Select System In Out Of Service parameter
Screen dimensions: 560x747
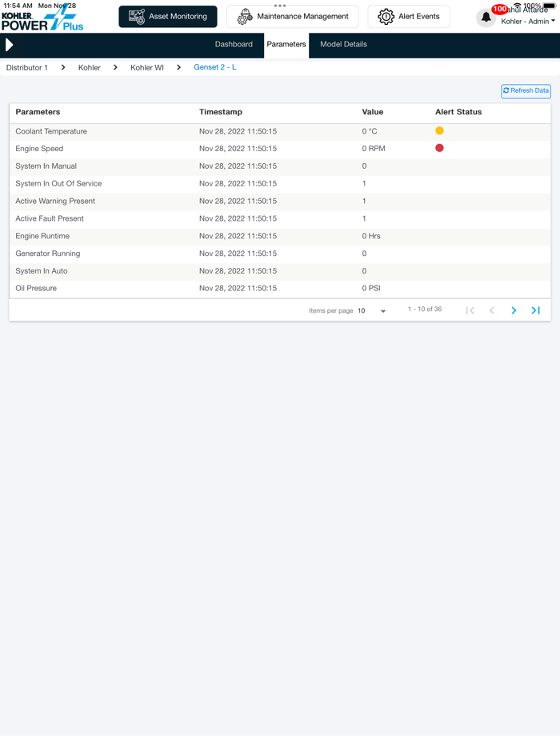coord(58,183)
